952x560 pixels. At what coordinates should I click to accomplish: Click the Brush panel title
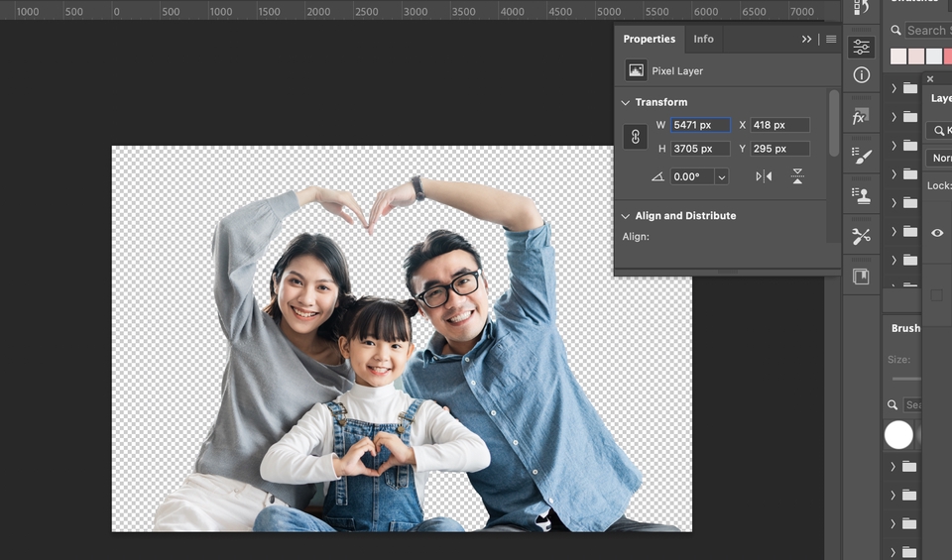[x=905, y=328]
